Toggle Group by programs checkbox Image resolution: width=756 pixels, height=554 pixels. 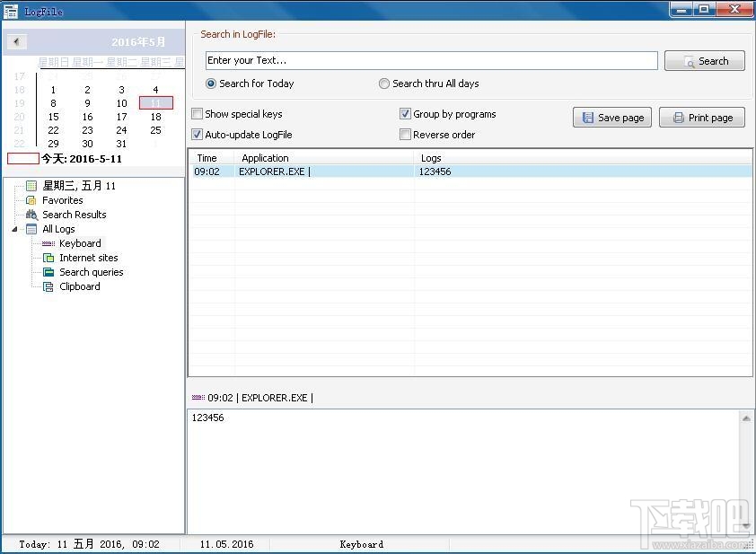(405, 114)
